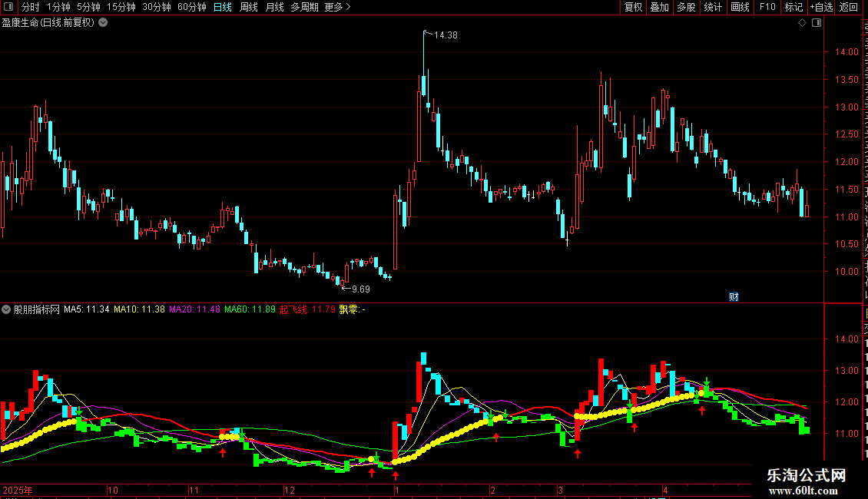Click the 9.69 low price label
The image size is (868, 499).
coord(361,289)
